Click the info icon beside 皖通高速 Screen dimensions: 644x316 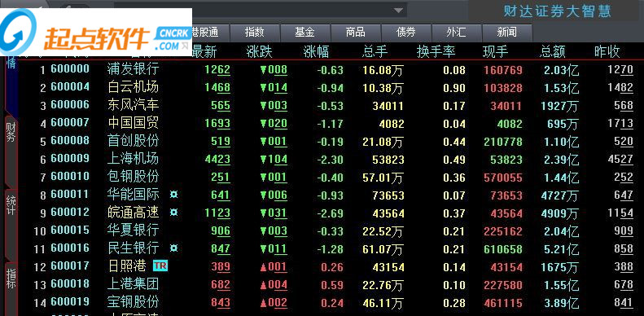point(174,213)
